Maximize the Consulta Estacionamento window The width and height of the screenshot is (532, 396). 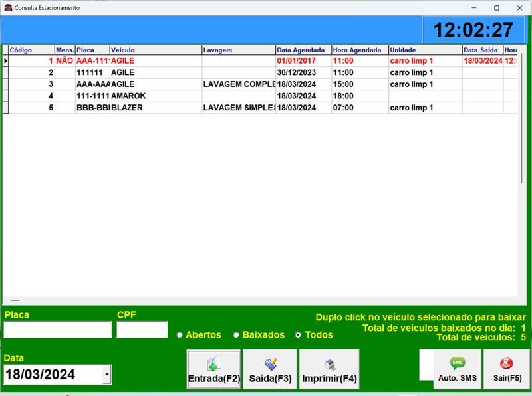496,7
